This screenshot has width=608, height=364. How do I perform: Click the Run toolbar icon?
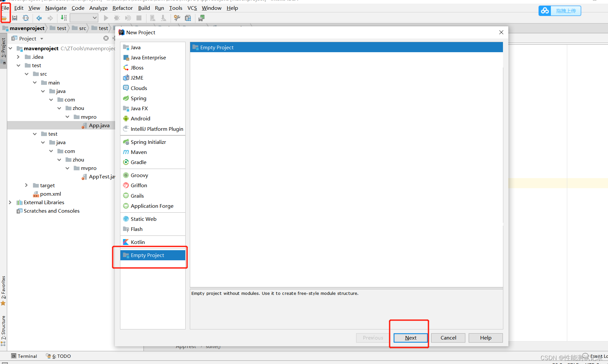click(x=106, y=18)
